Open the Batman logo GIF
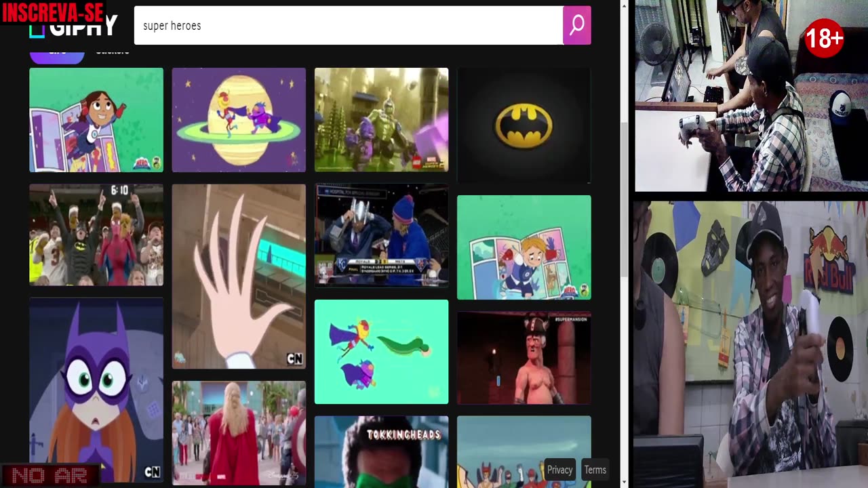868x488 pixels. (x=524, y=125)
